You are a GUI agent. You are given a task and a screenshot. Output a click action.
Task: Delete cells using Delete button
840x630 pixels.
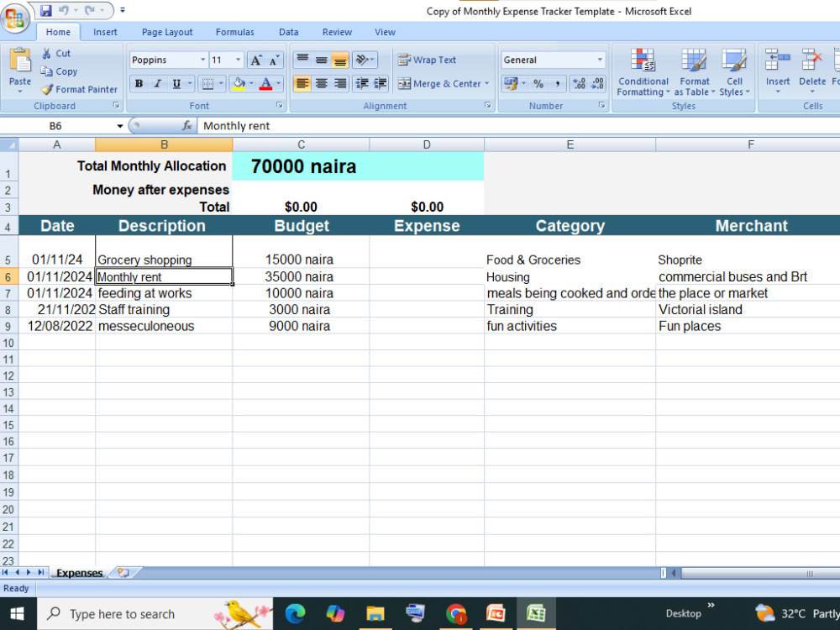pos(812,71)
